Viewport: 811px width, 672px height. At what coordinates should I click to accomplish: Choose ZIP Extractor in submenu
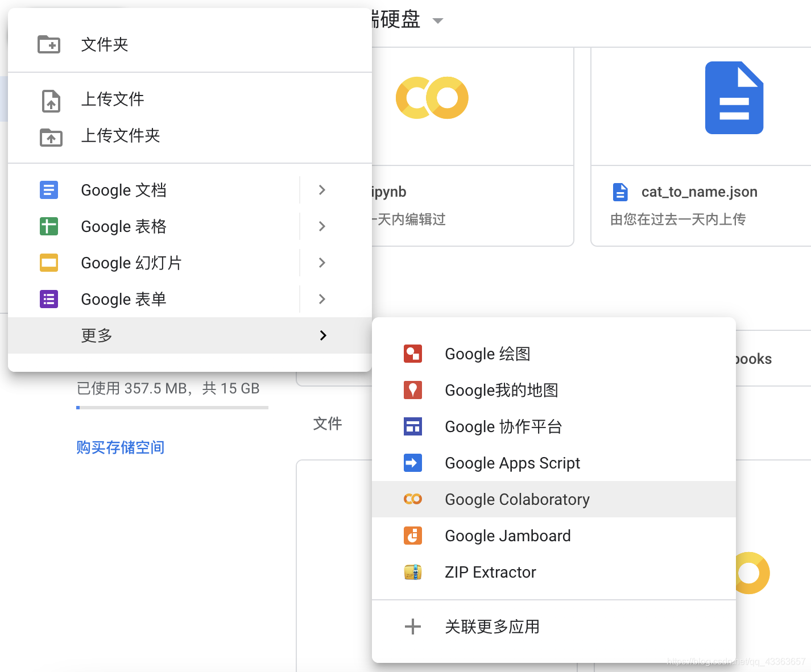point(554,572)
